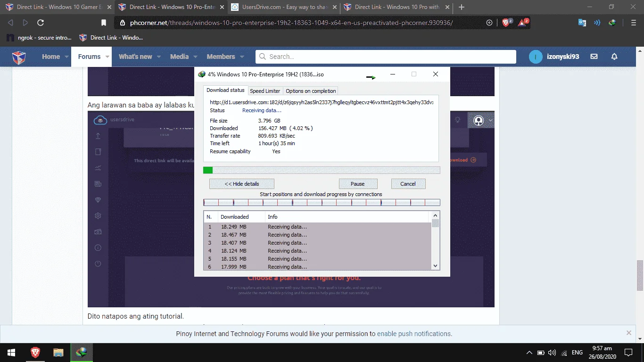The height and width of the screenshot is (362, 644).
Task: Switch to Windows 10 Gamer browser tab
Action: (x=58, y=7)
